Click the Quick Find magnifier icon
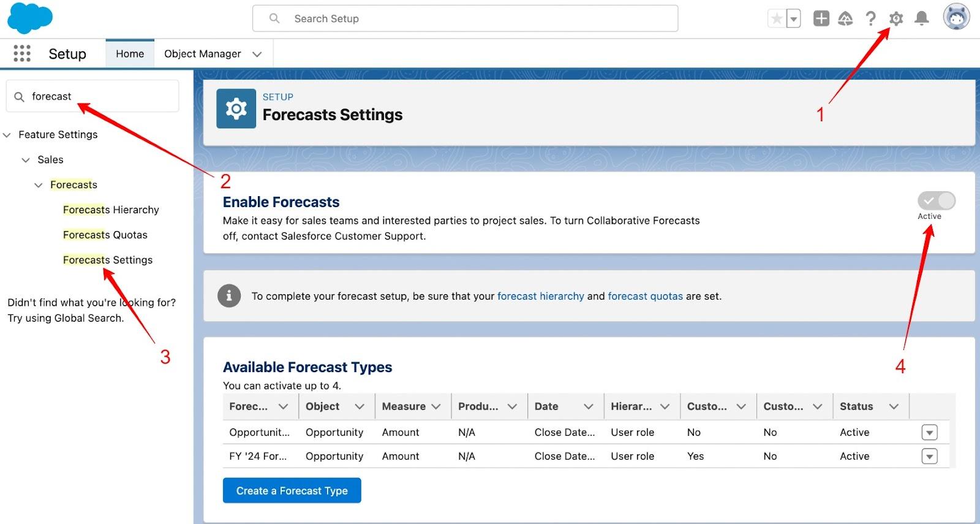This screenshot has height=524, width=980. coord(19,97)
